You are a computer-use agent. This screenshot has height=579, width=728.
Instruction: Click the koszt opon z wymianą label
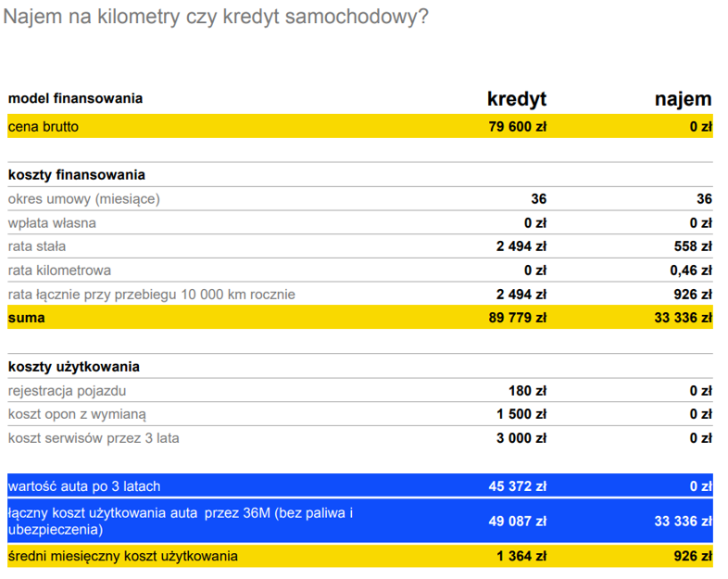(77, 415)
